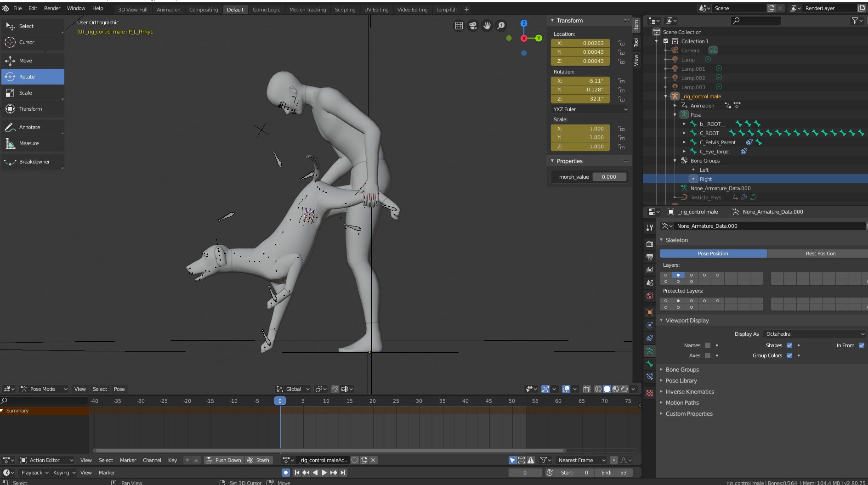Choose the Scale tool

(32, 93)
